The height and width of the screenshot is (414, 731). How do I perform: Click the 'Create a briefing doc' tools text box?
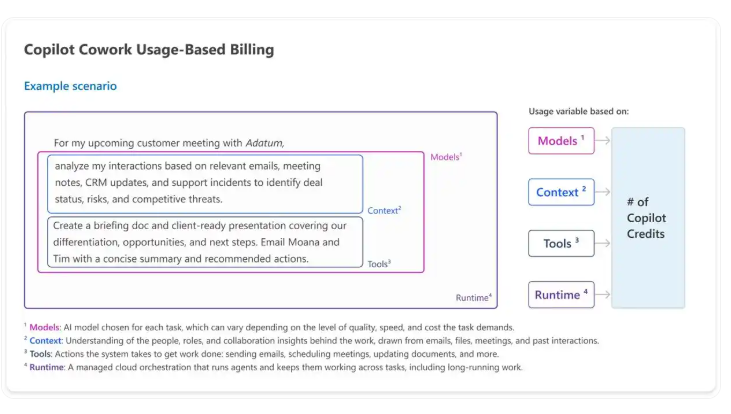(205, 242)
